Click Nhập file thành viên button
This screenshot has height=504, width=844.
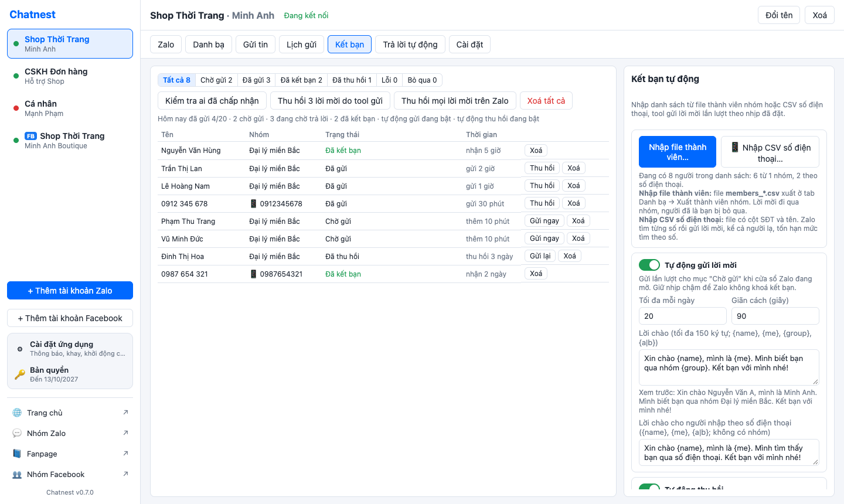tap(678, 152)
